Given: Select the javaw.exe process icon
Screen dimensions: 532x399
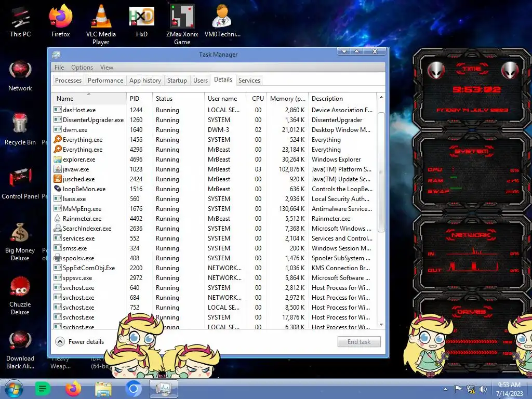Looking at the screenshot, I should click(58, 169).
